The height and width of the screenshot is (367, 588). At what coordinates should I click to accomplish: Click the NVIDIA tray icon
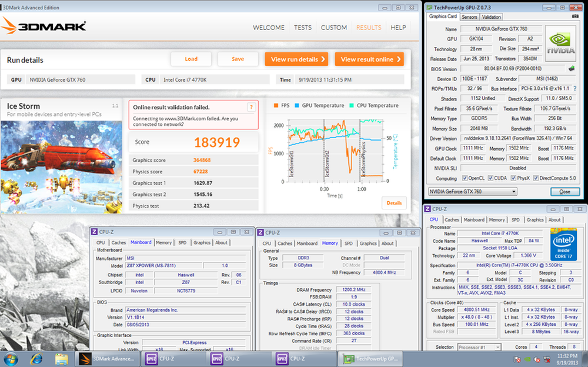point(527,359)
